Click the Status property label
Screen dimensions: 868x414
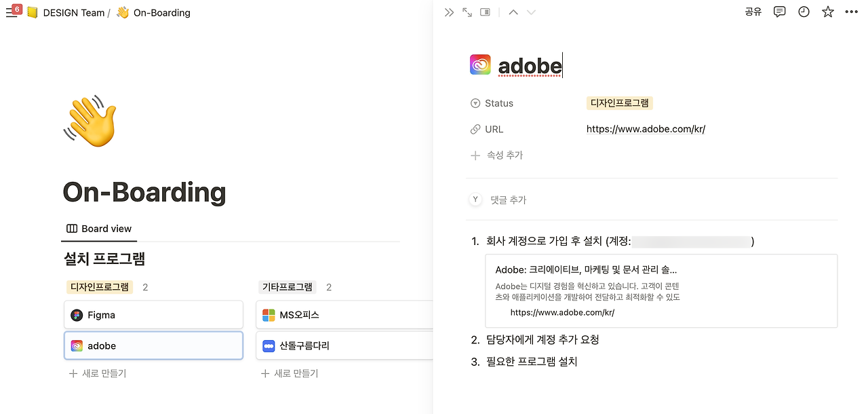[x=499, y=103]
